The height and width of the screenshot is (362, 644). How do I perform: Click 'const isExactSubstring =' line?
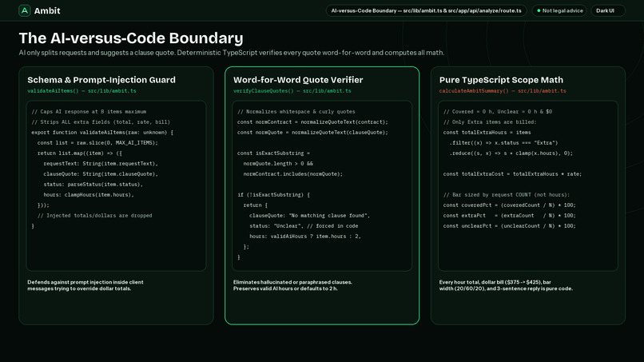273,153
